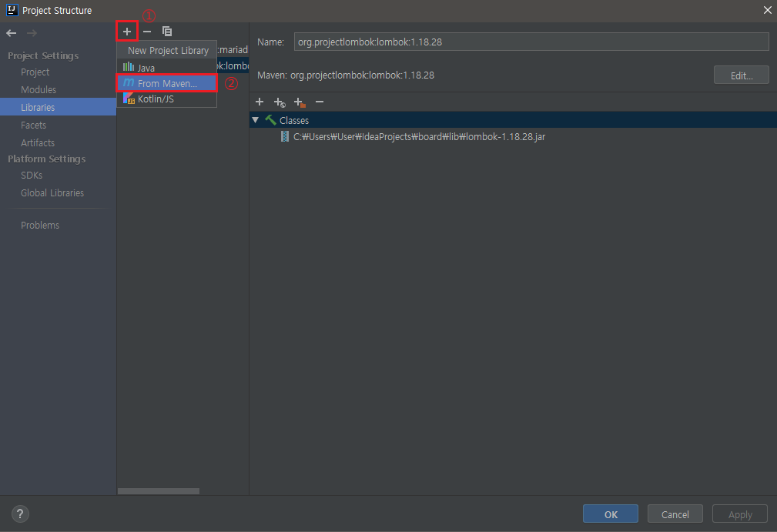This screenshot has width=777, height=532.
Task: Collapse the Classes tree node
Action: coord(256,120)
